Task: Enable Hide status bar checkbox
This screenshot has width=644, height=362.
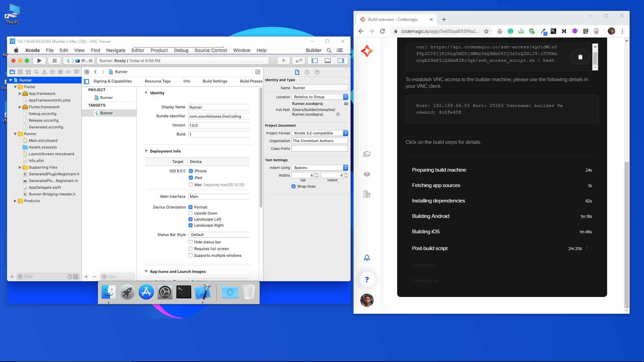Action: coord(191,242)
